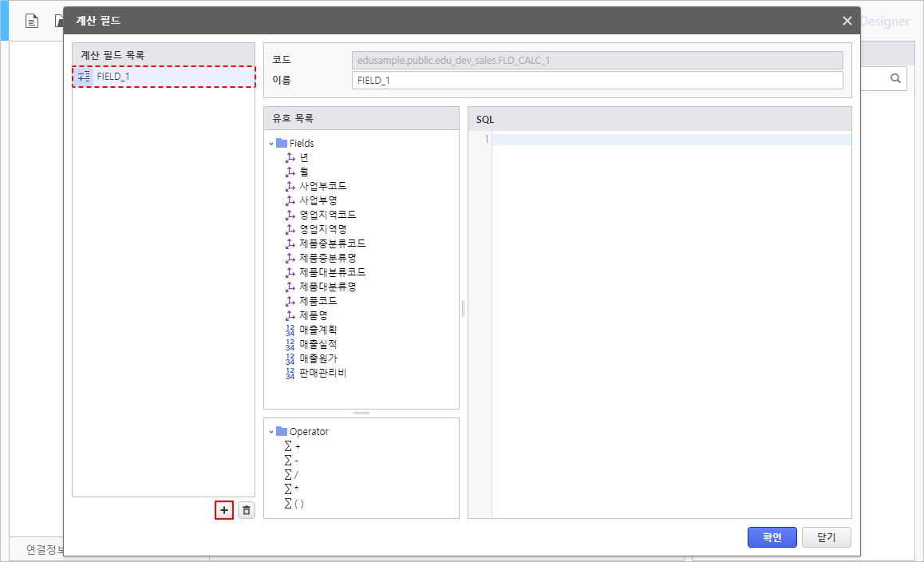Select the 매출원가 measure field
The height and width of the screenshot is (562, 924).
click(x=318, y=358)
